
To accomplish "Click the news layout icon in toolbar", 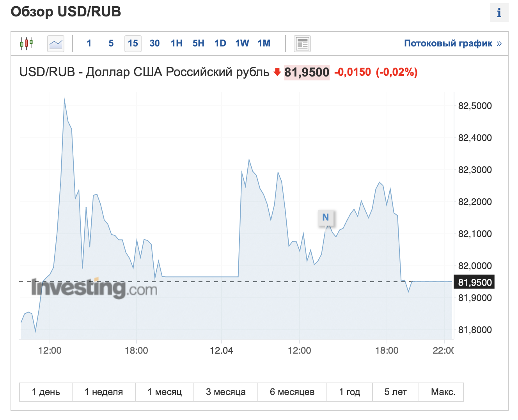I will coord(302,43).
